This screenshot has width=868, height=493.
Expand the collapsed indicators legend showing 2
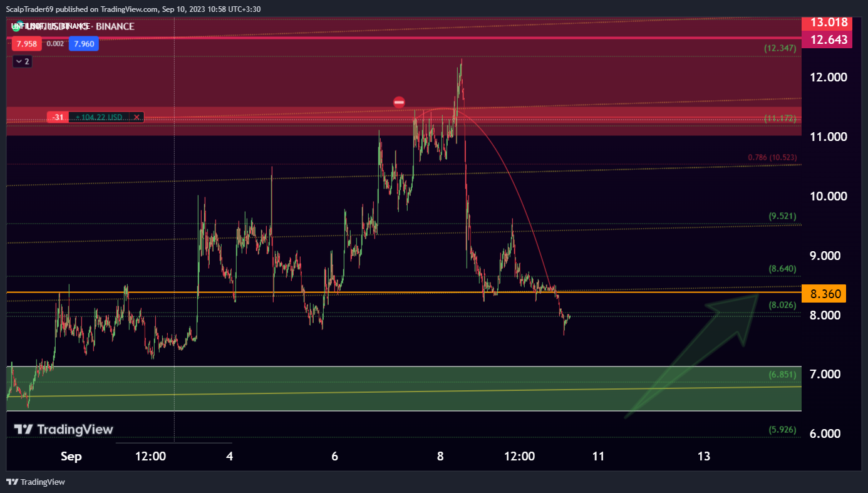(22, 61)
